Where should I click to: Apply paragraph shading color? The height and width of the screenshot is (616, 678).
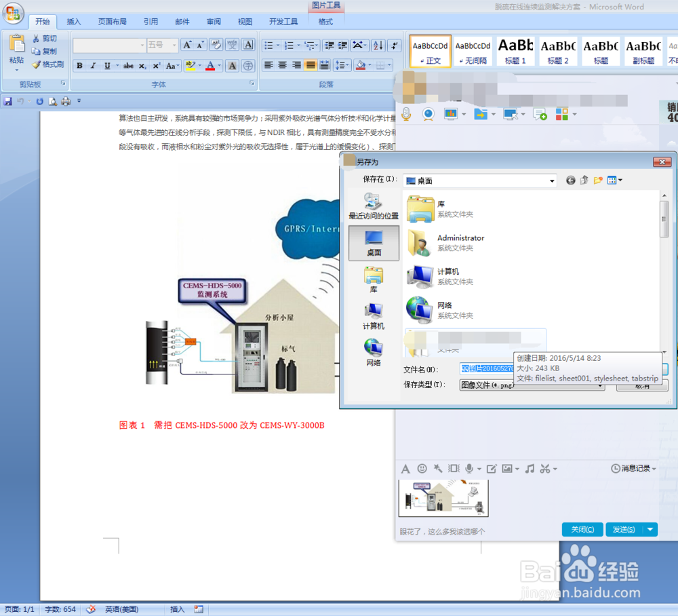360,65
